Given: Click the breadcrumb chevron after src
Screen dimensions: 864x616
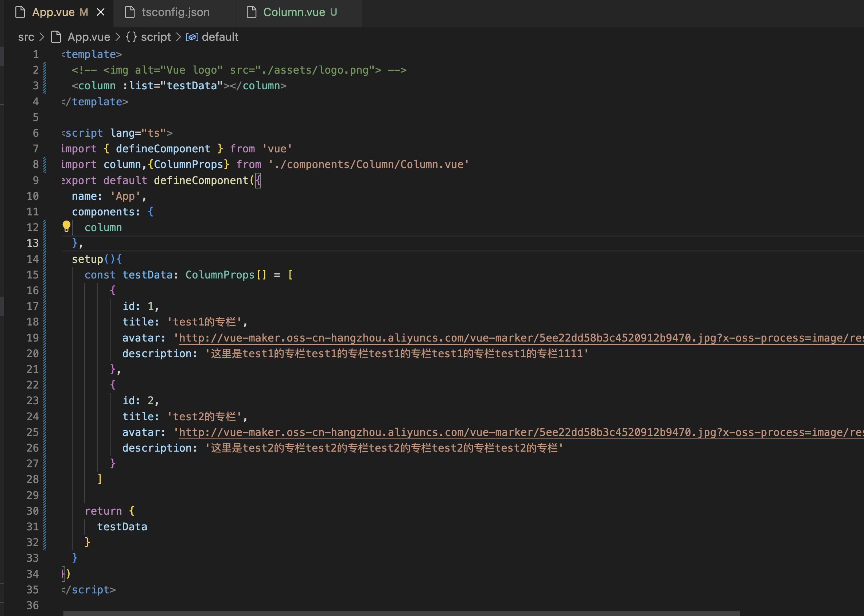Looking at the screenshot, I should point(42,37).
